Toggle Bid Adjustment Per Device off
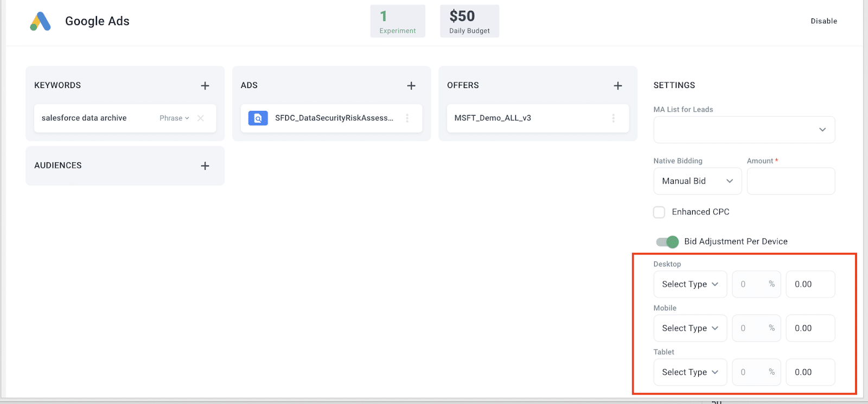Screen dimensions: 868x404 tap(667, 242)
